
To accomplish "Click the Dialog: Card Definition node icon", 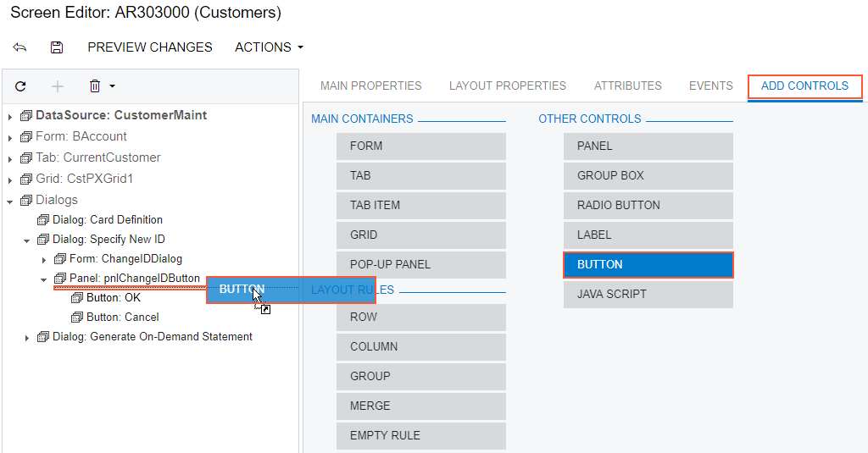I will coord(42,220).
